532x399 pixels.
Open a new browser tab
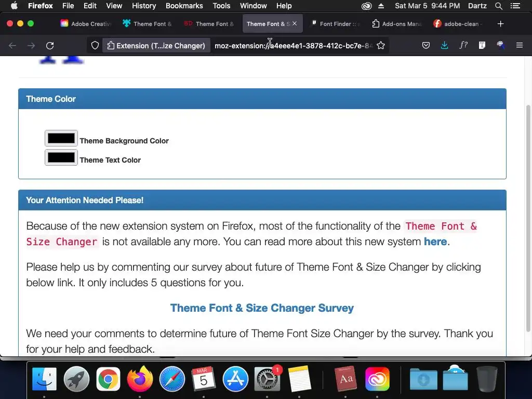500,24
